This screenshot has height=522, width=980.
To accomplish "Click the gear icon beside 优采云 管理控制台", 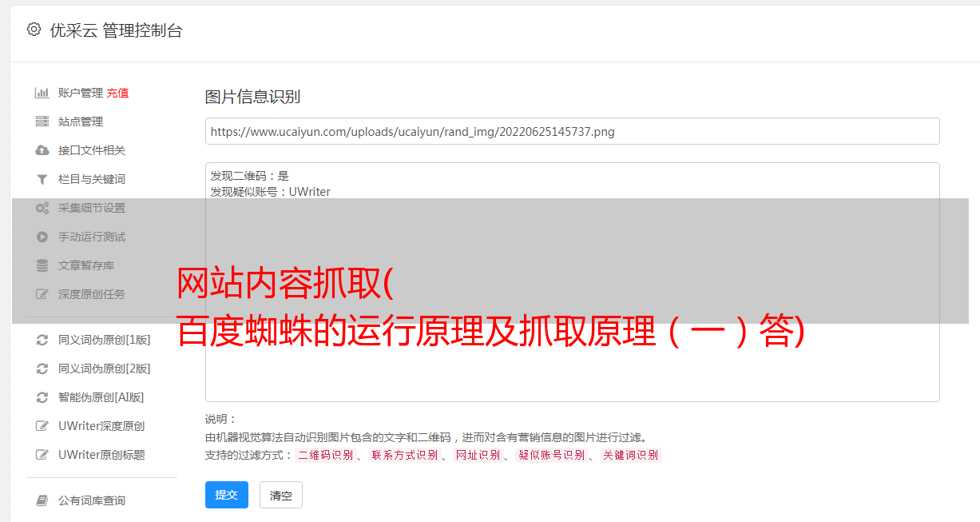I will tap(34, 30).
